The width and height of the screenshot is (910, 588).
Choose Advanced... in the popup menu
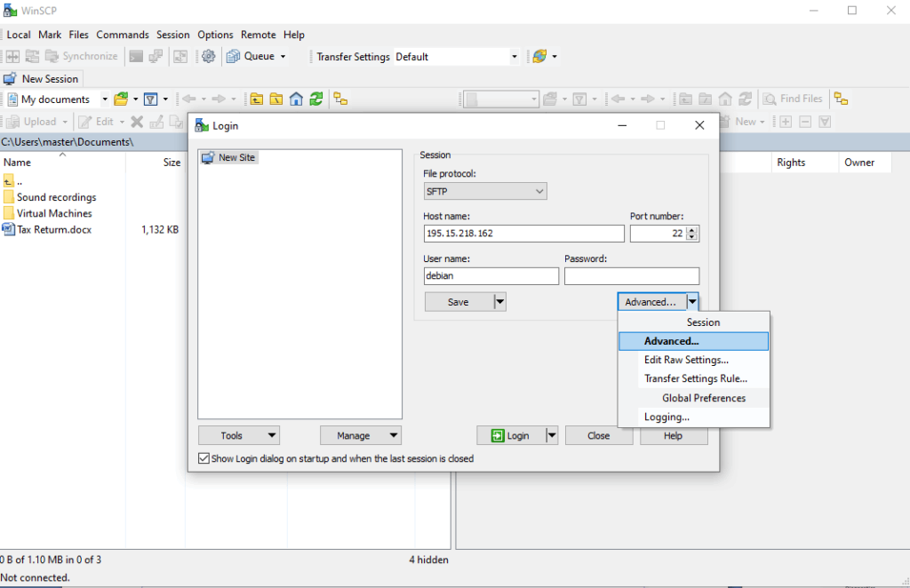click(693, 342)
